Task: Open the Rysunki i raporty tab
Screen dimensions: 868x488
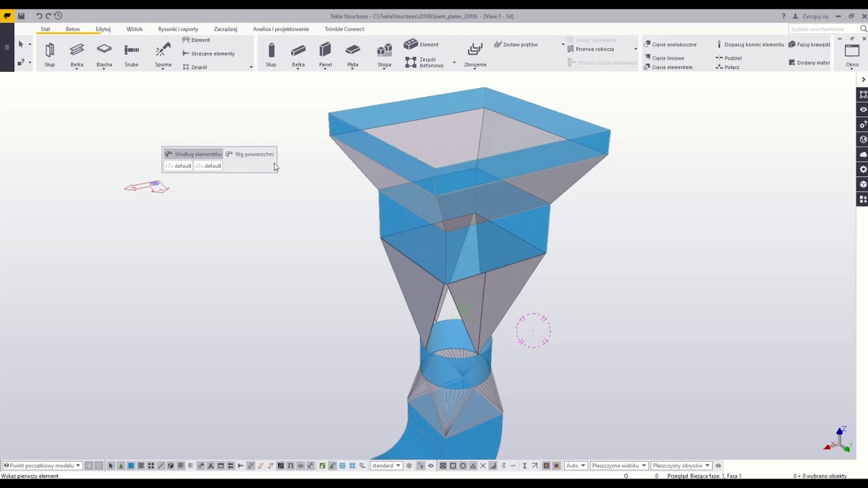Action: (x=178, y=29)
